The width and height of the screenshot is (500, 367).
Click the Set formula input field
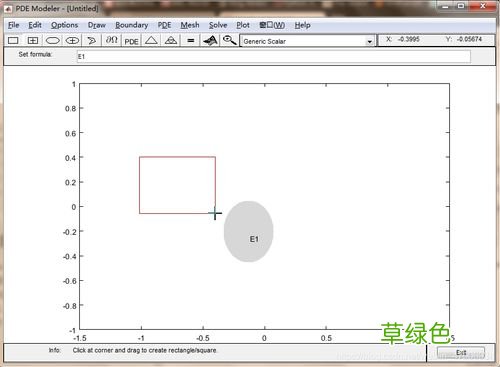click(274, 57)
